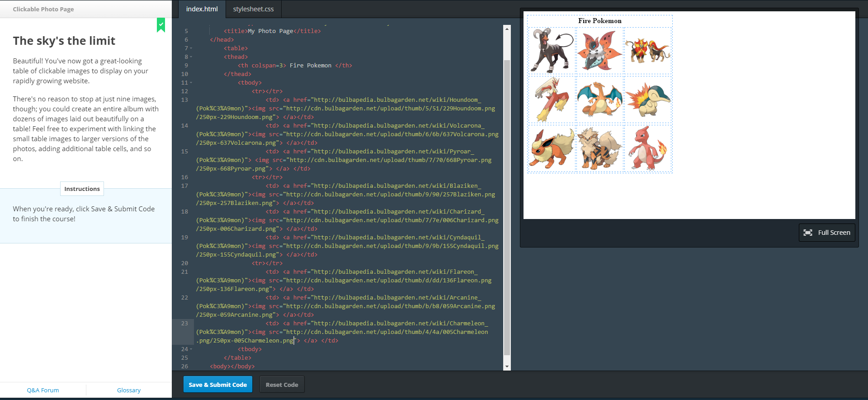Screen dimensions: 868x400
Task: Click the code editor vertical scrollbar
Action: [x=507, y=204]
